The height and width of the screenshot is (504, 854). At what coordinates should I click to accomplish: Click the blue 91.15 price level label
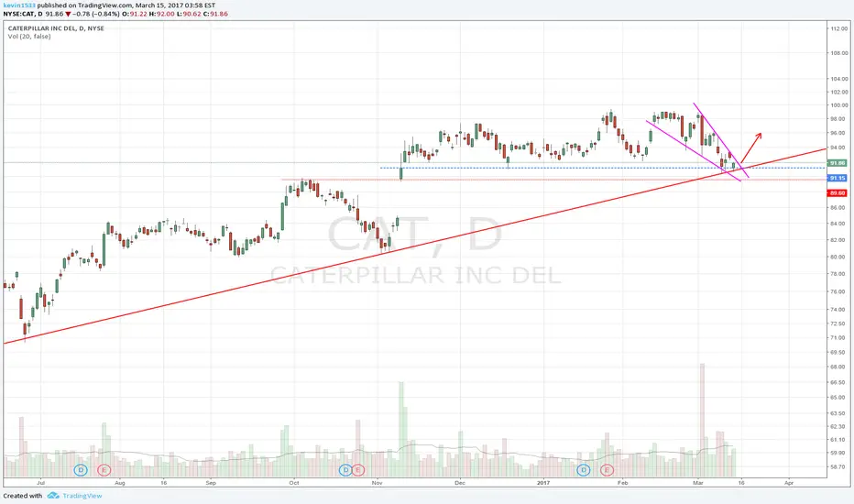837,178
